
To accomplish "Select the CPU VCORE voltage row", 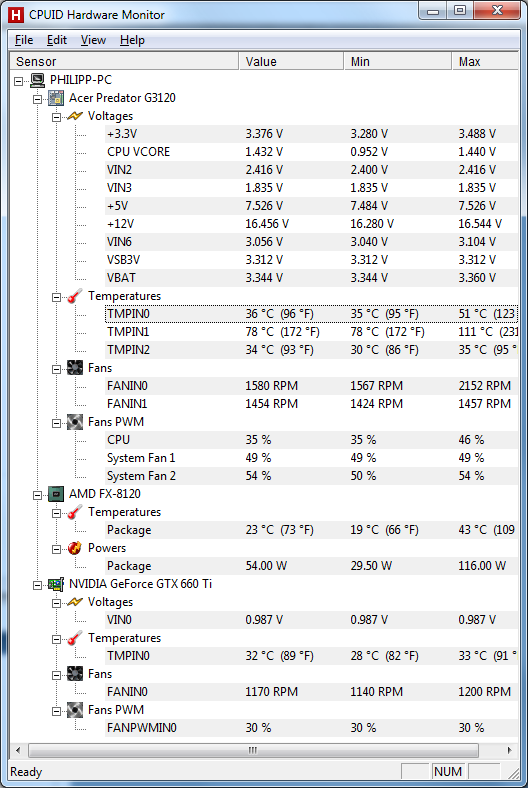I will (311, 152).
